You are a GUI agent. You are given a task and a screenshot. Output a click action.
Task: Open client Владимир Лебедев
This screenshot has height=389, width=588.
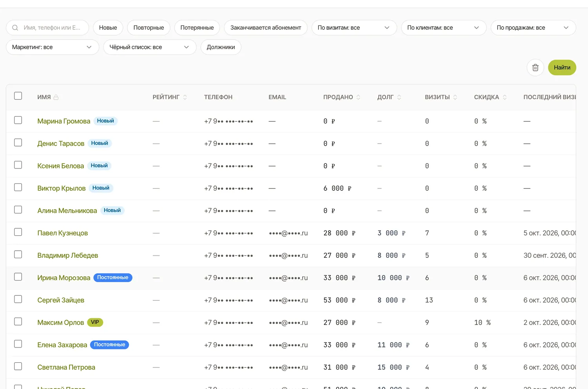(x=67, y=255)
